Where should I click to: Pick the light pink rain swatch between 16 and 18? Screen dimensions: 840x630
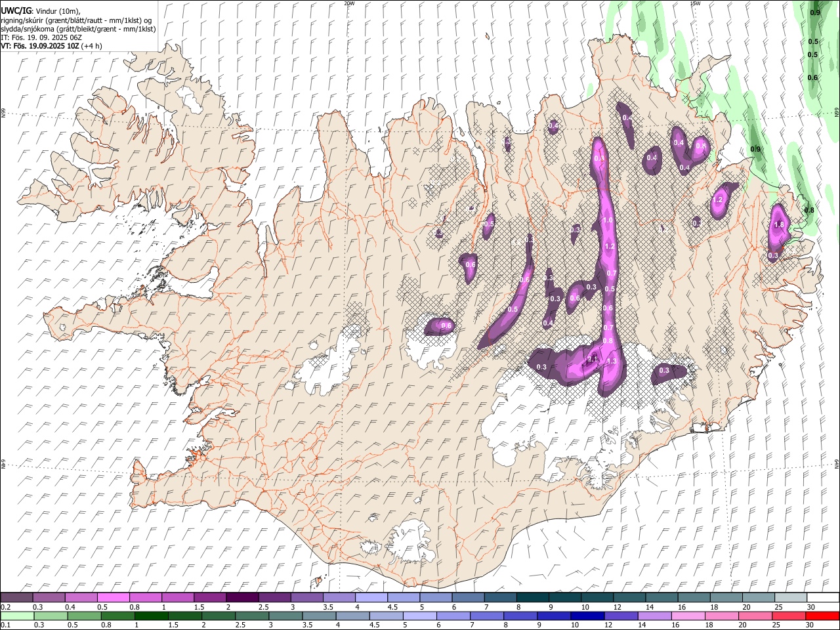(x=688, y=616)
